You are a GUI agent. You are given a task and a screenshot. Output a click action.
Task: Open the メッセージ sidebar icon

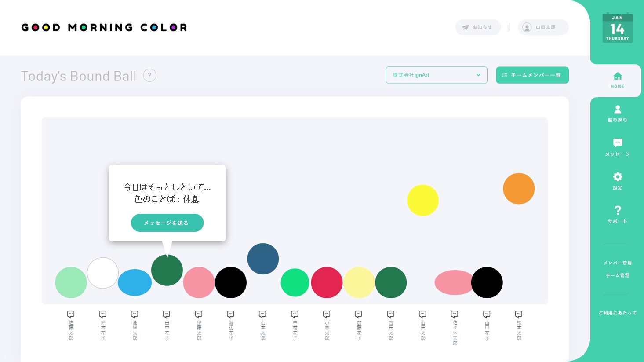617,143
